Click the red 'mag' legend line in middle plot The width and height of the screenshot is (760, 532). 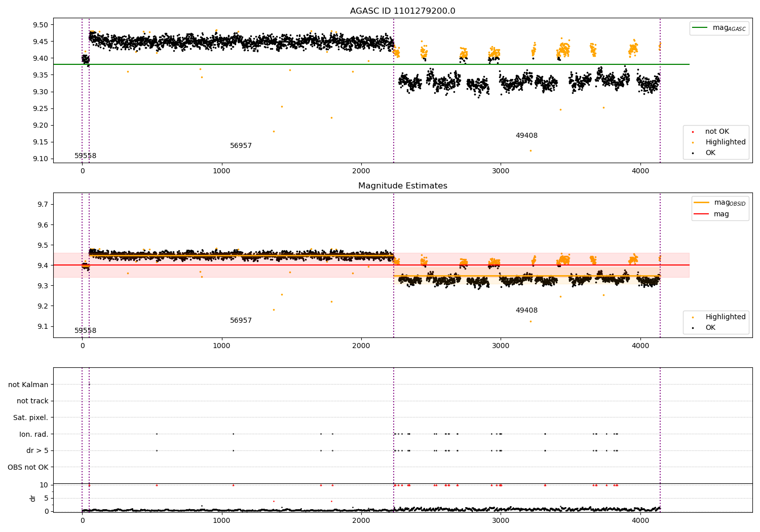point(702,214)
